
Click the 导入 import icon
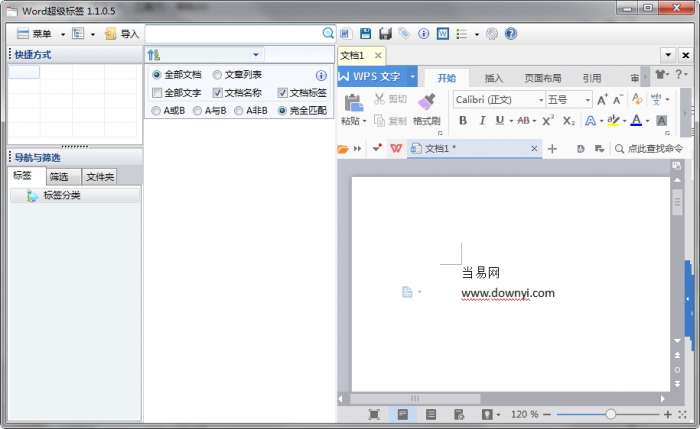coord(110,33)
